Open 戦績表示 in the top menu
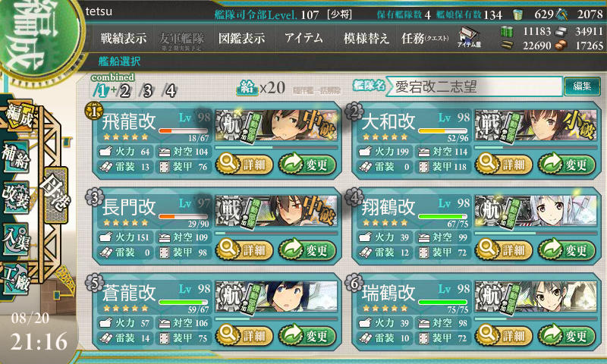The height and width of the screenshot is (364, 607). pyautogui.click(x=124, y=38)
